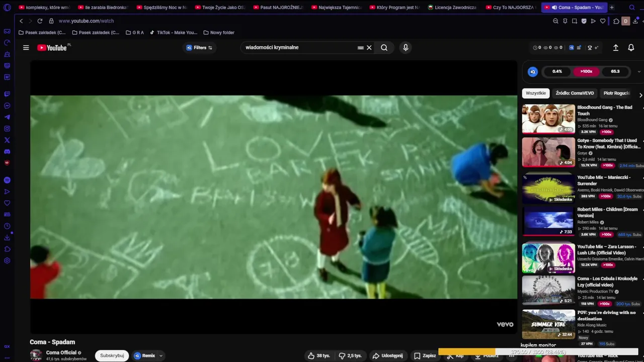Open the vidIQ Filters button
Viewport: 644px width, 362px height.
[x=199, y=48]
